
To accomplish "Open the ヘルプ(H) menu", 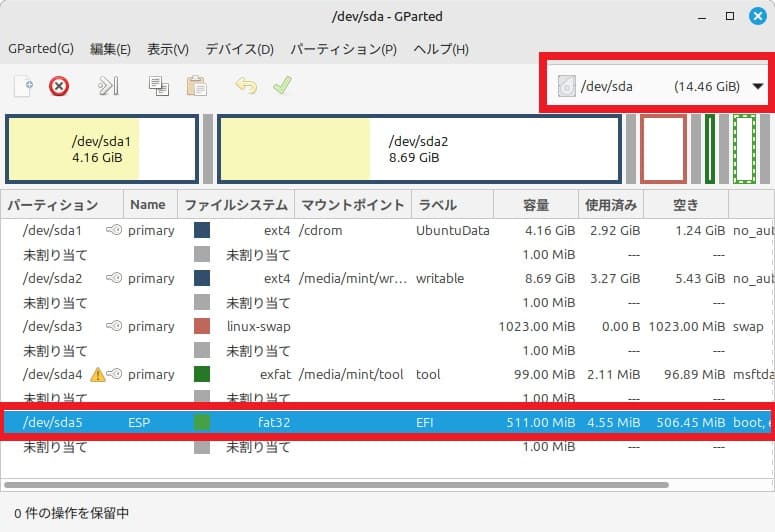I will point(441,49).
